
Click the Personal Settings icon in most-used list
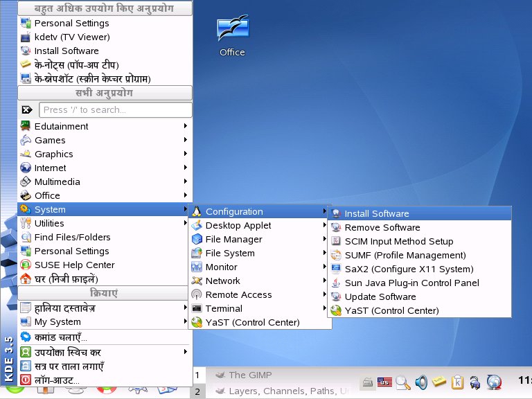click(26, 23)
